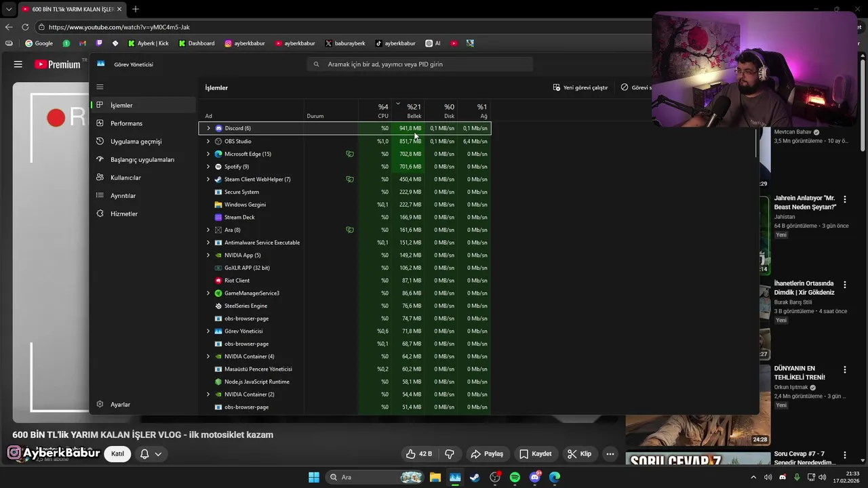Select the Masaüstü Pencere Yöneticisi process

(344, 369)
